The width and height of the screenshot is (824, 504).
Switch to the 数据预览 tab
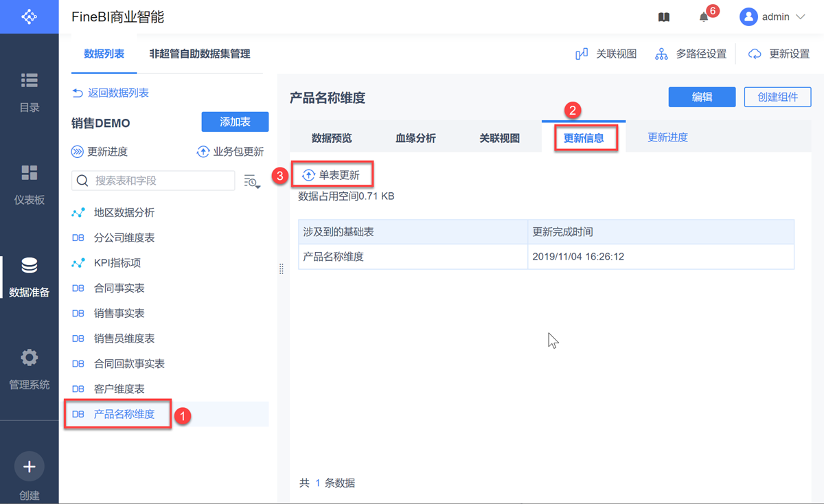[332, 137]
